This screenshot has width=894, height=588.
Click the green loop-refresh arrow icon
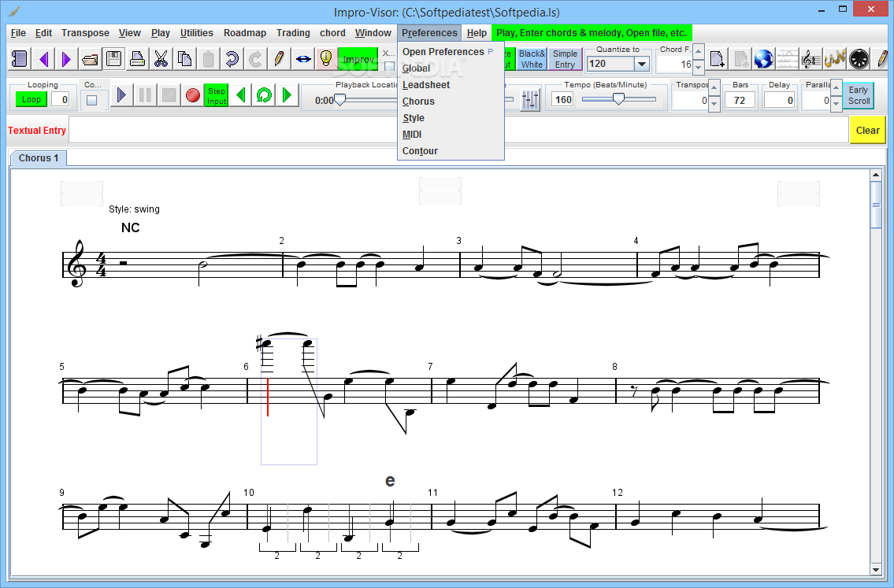point(263,95)
